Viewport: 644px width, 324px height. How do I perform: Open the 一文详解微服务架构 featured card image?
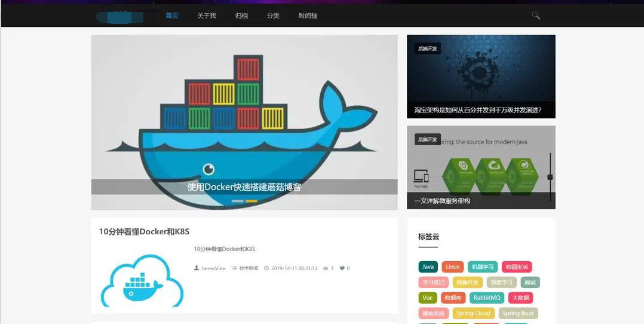[481, 167]
